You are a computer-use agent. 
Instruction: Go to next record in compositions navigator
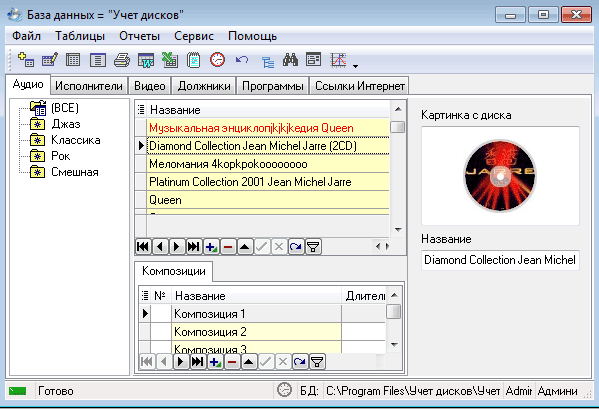[181, 361]
